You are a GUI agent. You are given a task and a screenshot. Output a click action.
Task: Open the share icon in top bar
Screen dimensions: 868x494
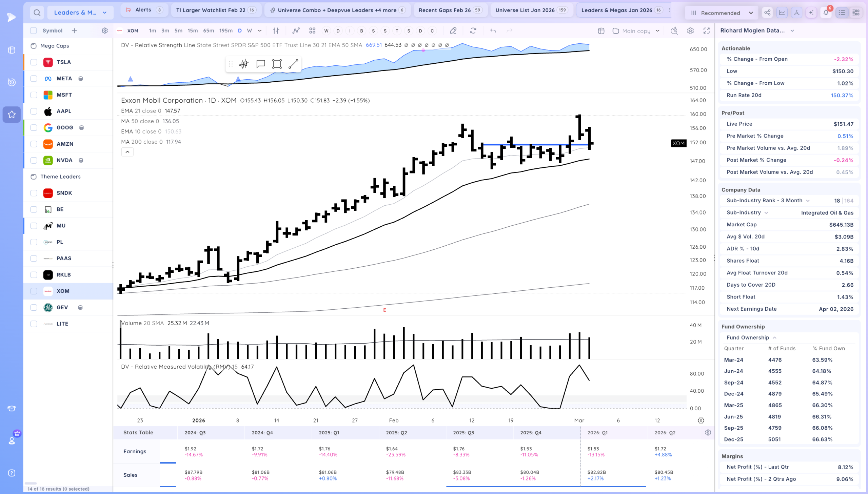[x=767, y=13]
